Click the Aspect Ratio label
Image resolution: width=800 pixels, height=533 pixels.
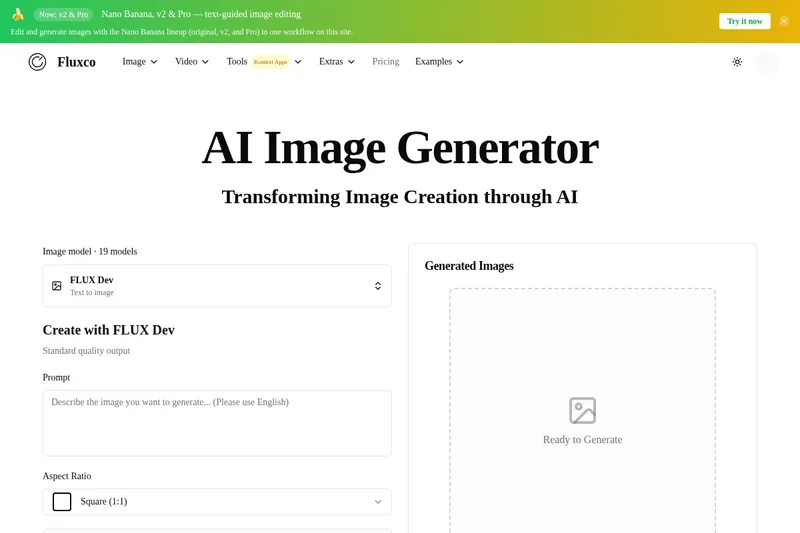coord(67,476)
